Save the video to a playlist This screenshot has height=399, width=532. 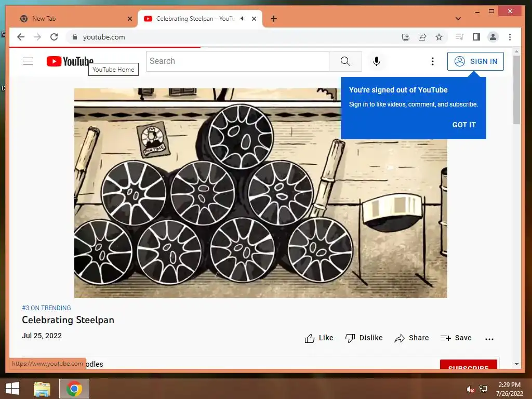(x=456, y=338)
